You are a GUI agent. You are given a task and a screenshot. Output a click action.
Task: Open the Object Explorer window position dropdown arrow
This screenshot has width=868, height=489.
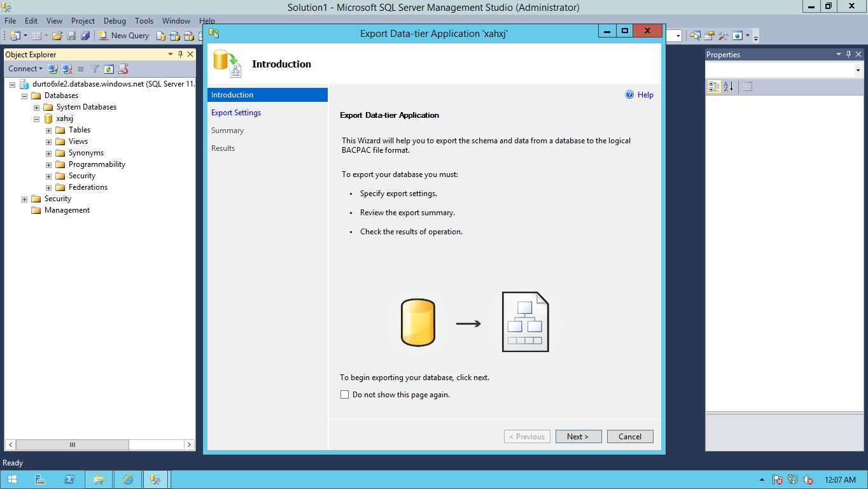171,55
